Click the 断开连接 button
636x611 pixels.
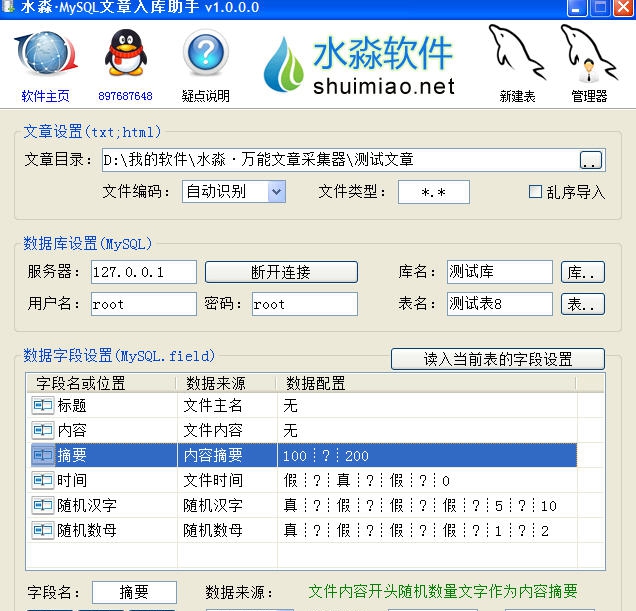click(281, 272)
